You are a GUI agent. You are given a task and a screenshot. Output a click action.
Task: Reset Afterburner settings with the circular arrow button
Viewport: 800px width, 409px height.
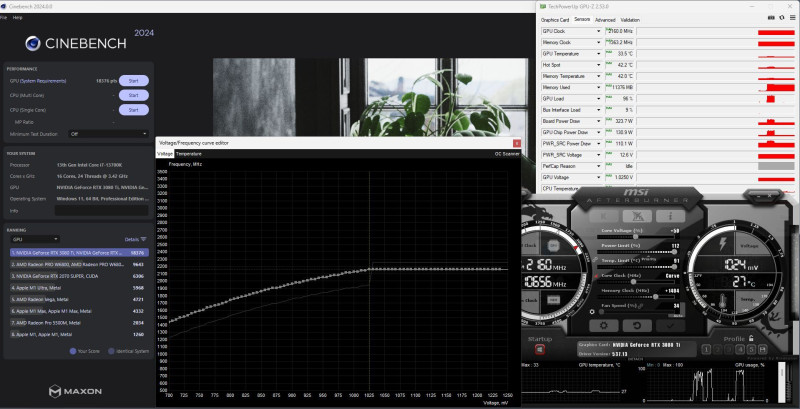637,325
